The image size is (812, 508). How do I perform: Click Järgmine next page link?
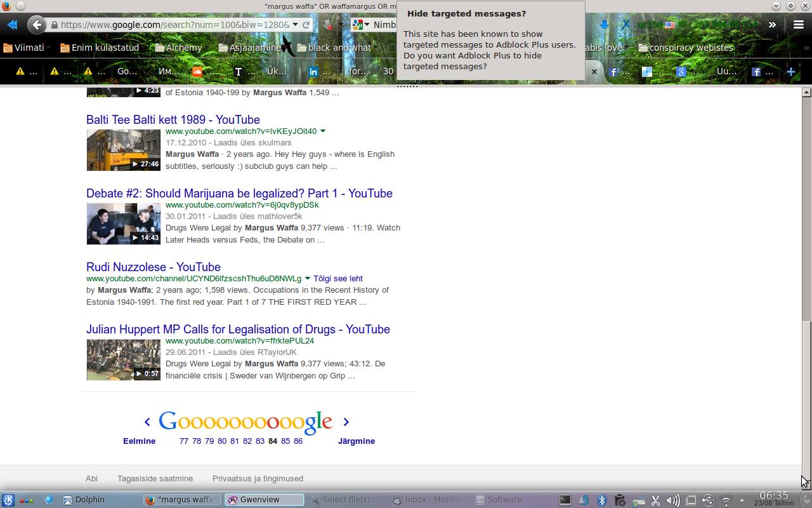pyautogui.click(x=357, y=441)
